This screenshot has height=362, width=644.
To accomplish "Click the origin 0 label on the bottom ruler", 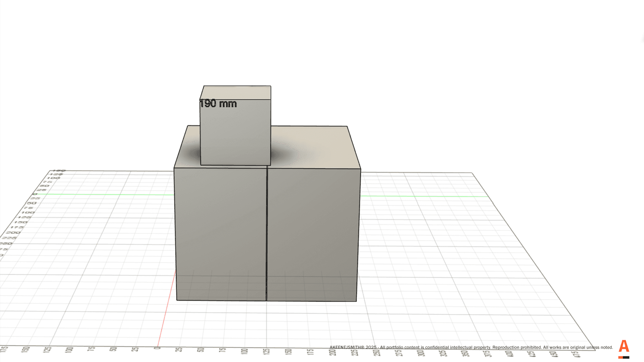I will pyautogui.click(x=157, y=349).
